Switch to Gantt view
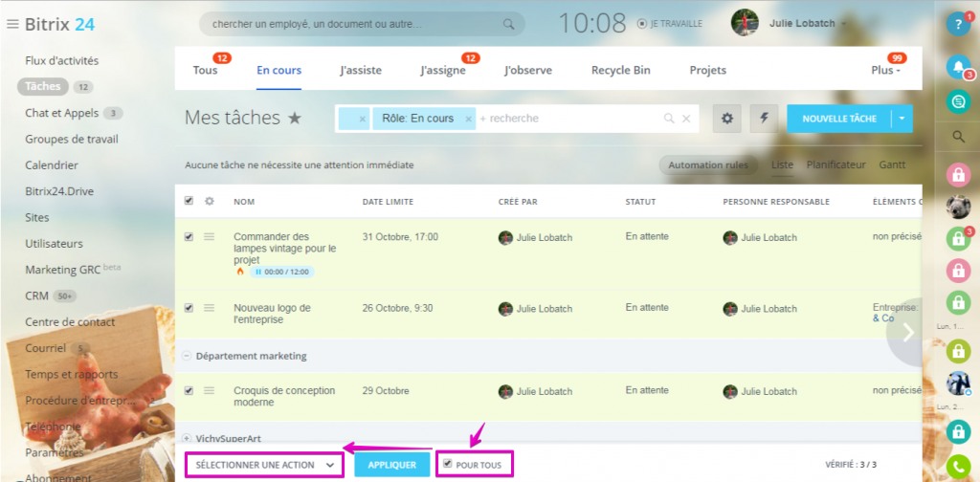980x482 pixels. tap(892, 165)
